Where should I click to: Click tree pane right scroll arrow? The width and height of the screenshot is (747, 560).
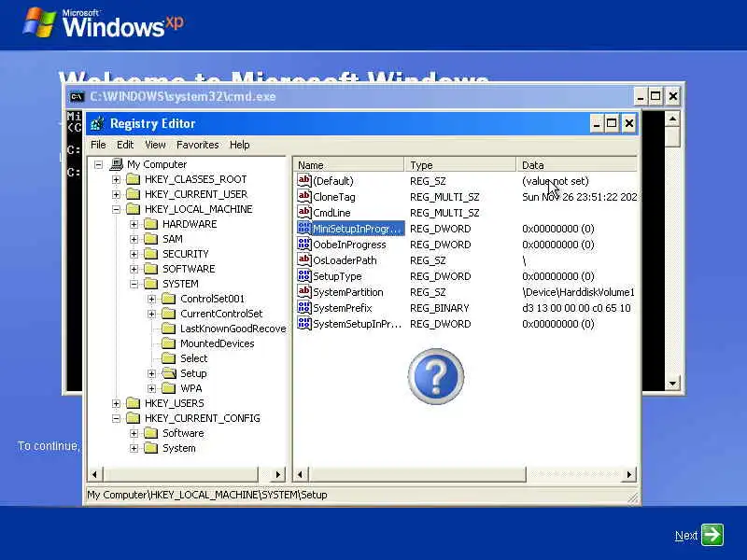277,474
